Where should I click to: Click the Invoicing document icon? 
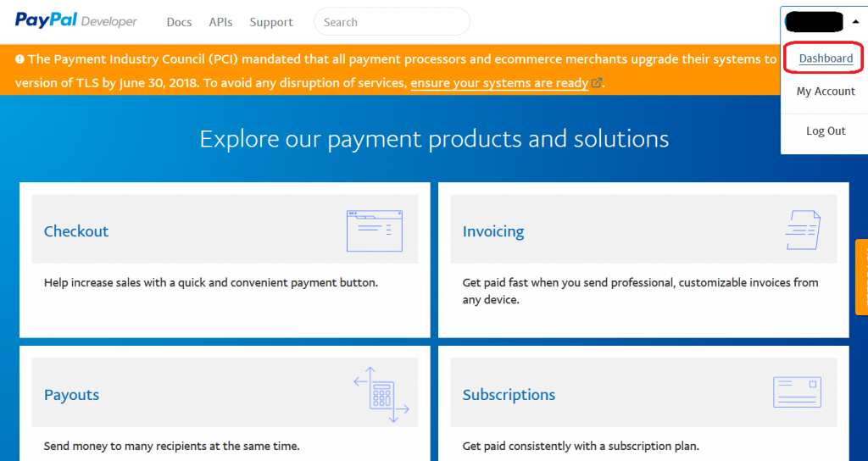tap(802, 230)
